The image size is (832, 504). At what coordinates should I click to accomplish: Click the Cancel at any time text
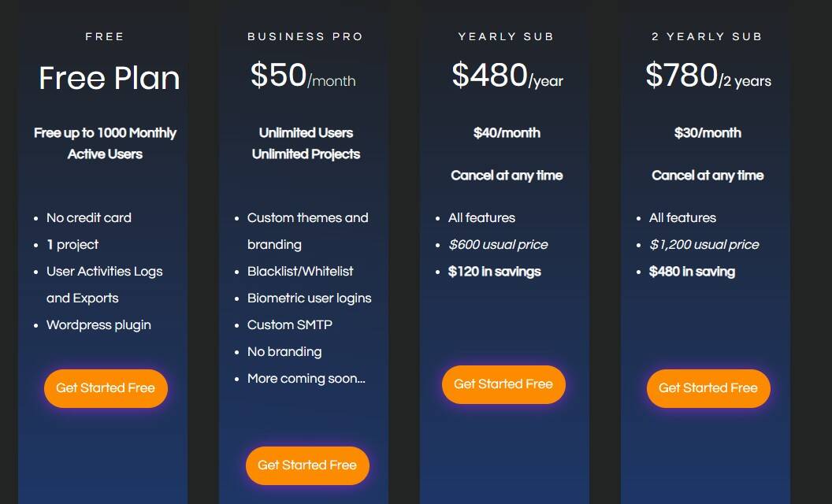pyautogui.click(x=507, y=175)
